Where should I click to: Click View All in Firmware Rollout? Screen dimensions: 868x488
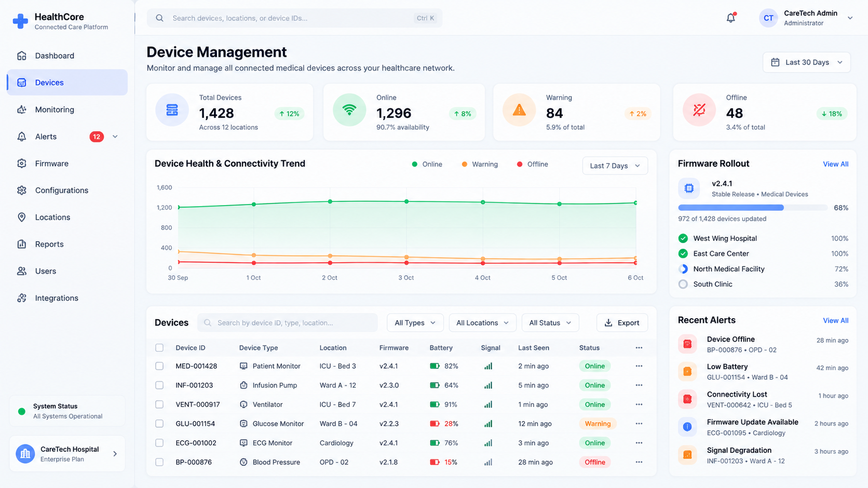835,164
